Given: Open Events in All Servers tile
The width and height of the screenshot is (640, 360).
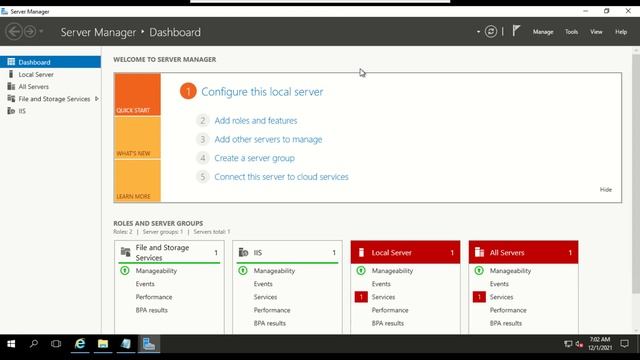Looking at the screenshot, I should click(499, 284).
